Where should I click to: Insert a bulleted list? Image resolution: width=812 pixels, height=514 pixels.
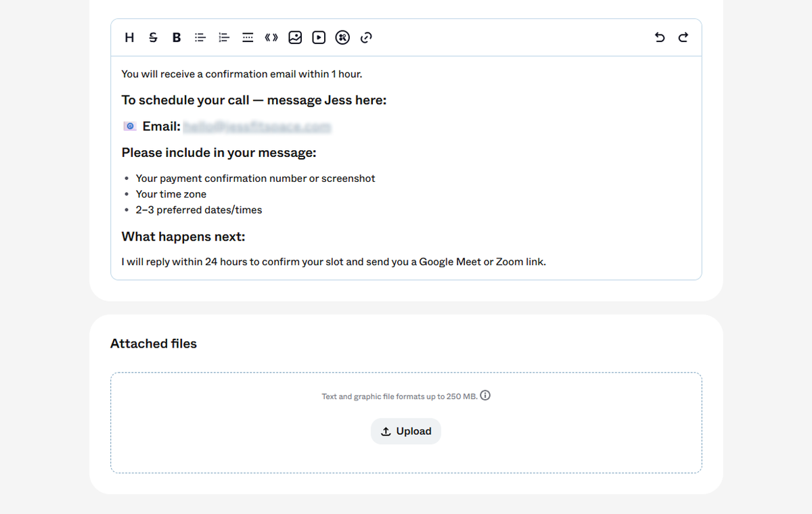tap(200, 38)
